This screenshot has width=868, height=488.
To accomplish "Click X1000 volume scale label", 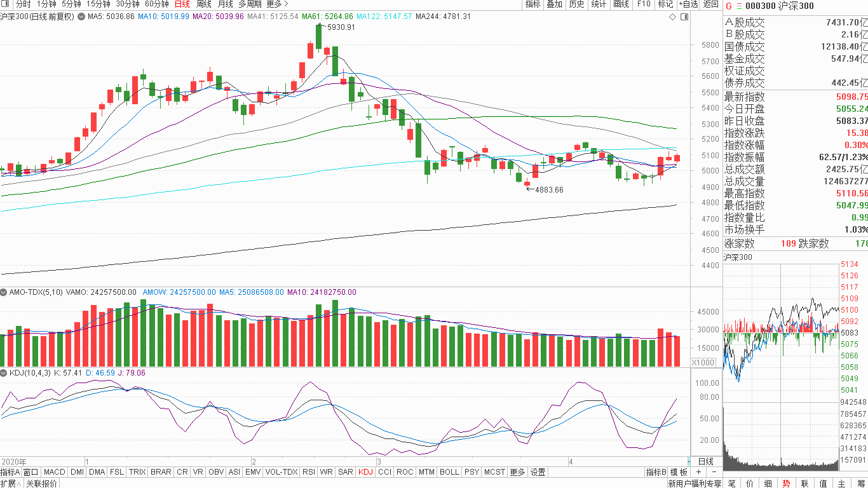I will tap(702, 363).
